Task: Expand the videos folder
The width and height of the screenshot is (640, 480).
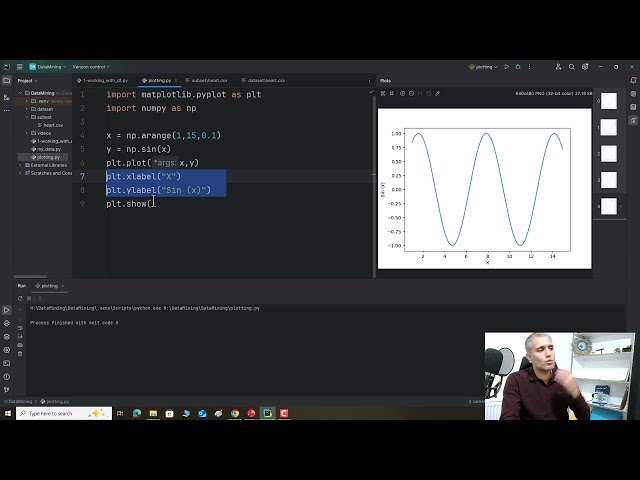Action: (27, 133)
